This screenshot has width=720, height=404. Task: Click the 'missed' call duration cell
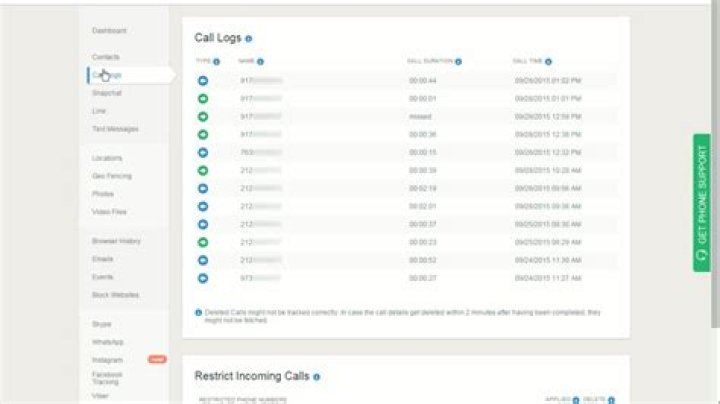pyautogui.click(x=420, y=117)
